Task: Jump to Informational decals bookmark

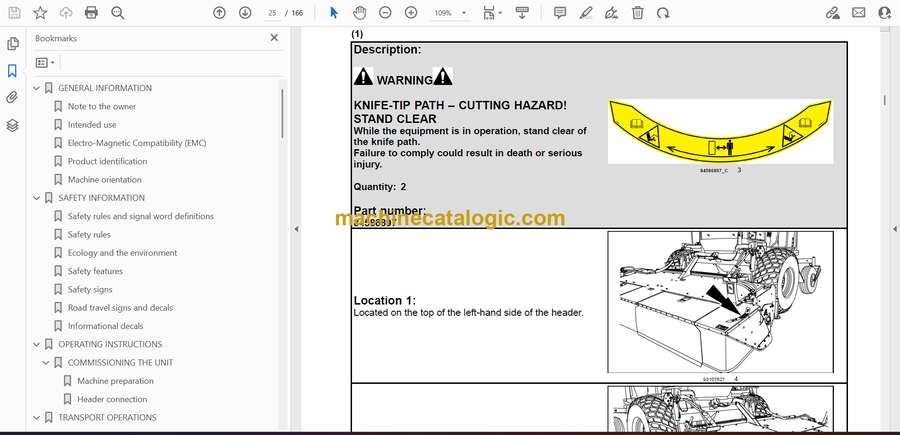Action: (x=106, y=326)
